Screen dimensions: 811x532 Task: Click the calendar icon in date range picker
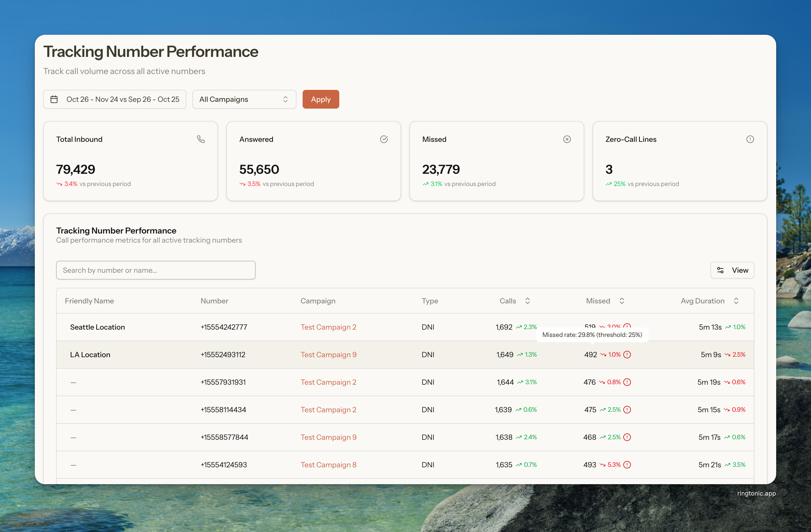click(54, 99)
